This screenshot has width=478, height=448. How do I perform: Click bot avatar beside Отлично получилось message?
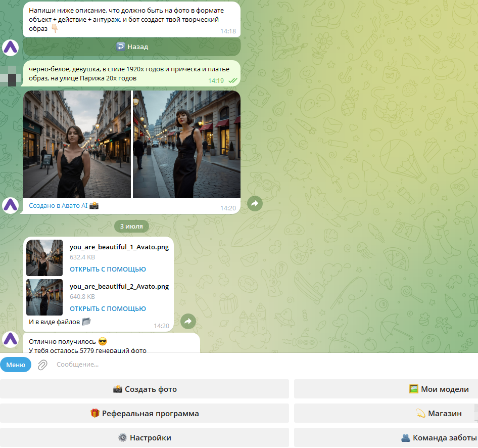pyautogui.click(x=11, y=339)
